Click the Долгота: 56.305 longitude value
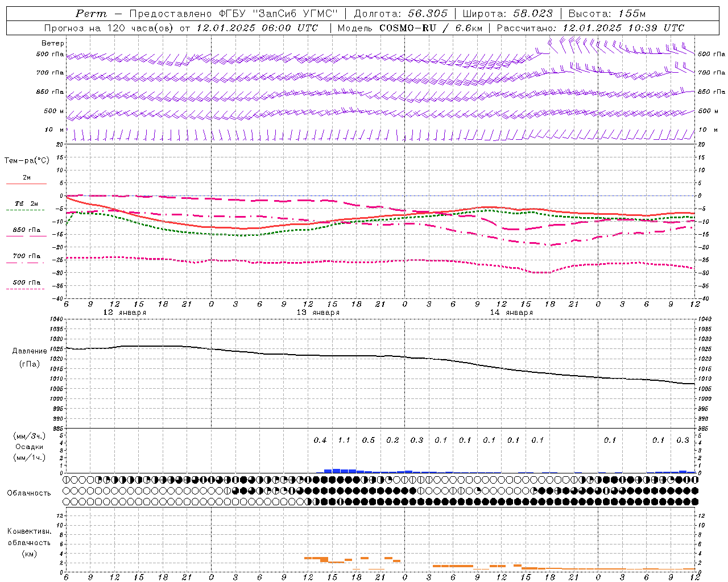 coord(400,14)
